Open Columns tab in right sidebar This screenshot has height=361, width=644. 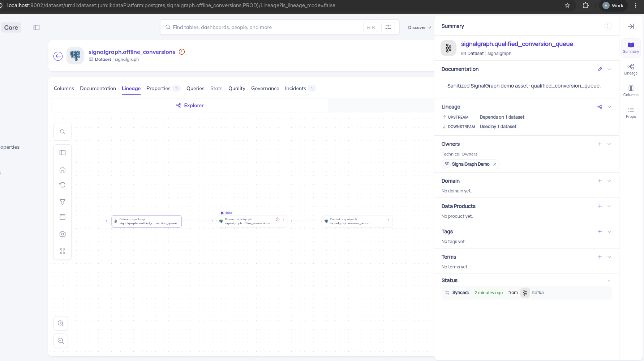(631, 91)
